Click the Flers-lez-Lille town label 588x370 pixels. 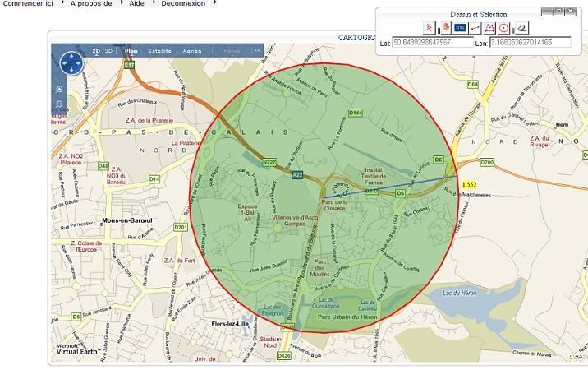(230, 324)
